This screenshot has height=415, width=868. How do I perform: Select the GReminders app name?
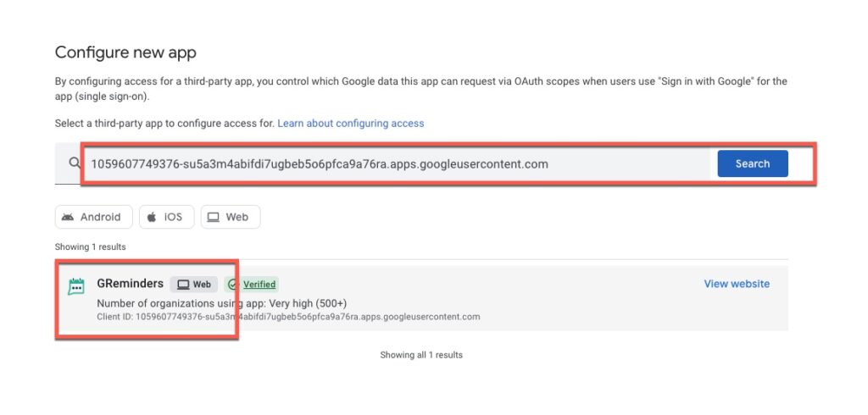pos(130,284)
